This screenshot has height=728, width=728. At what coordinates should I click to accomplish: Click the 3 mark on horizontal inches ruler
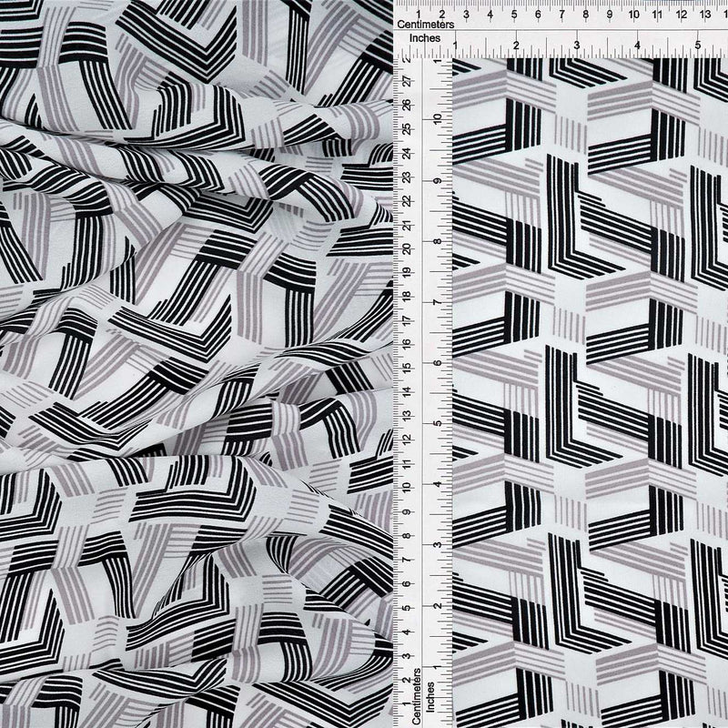click(x=577, y=45)
